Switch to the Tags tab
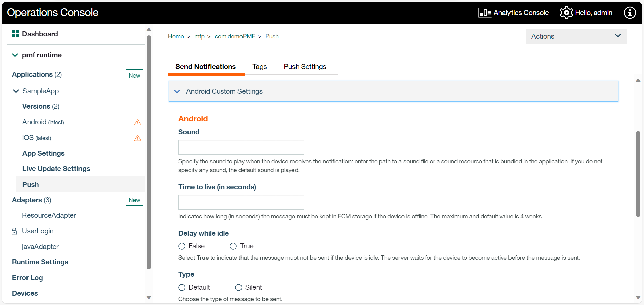The width and height of the screenshot is (644, 305). coord(259,67)
